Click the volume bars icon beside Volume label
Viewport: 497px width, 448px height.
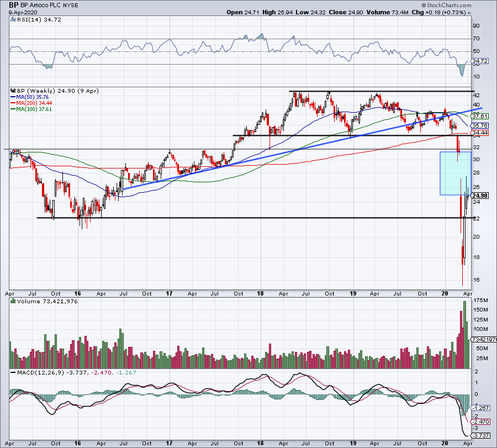[x=13, y=301]
